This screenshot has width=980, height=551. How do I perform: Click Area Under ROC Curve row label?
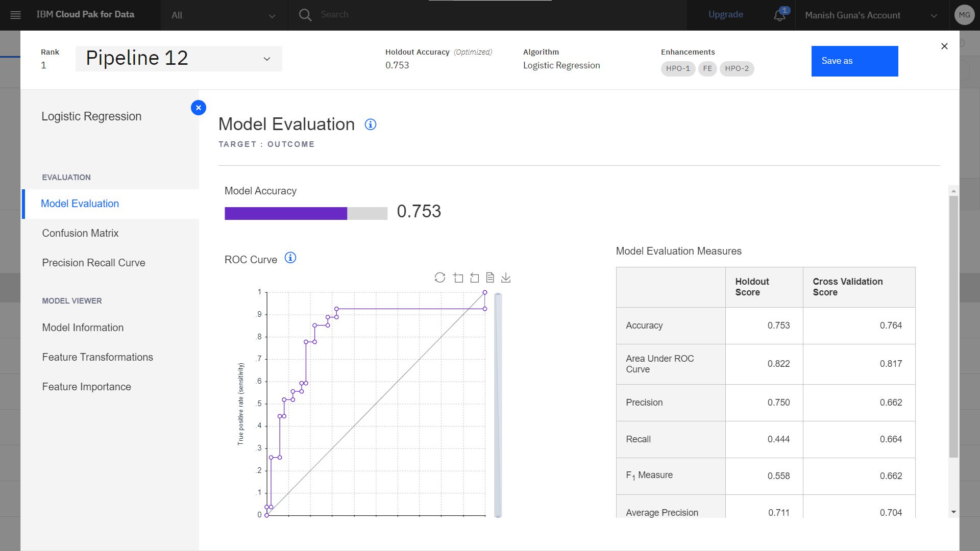660,364
